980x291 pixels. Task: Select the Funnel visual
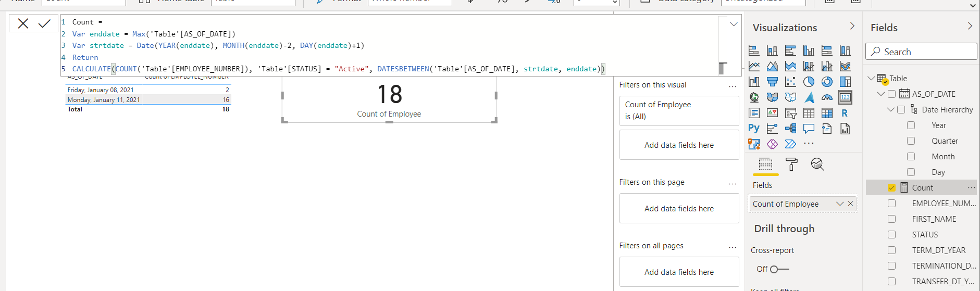coord(772,82)
